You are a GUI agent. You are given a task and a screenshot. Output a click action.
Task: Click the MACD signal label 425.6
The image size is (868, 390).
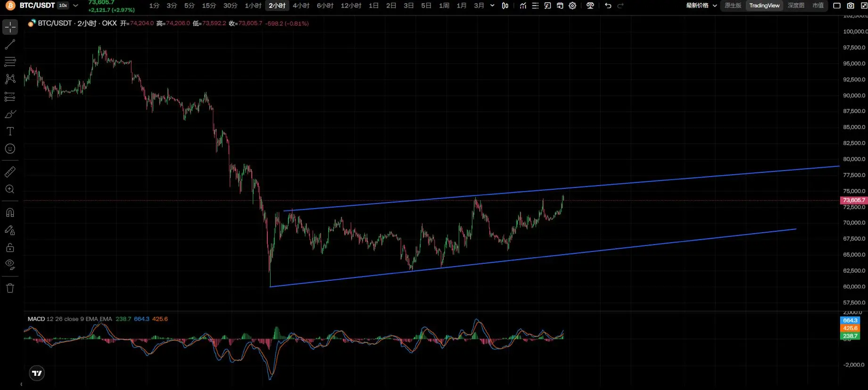(x=850, y=328)
